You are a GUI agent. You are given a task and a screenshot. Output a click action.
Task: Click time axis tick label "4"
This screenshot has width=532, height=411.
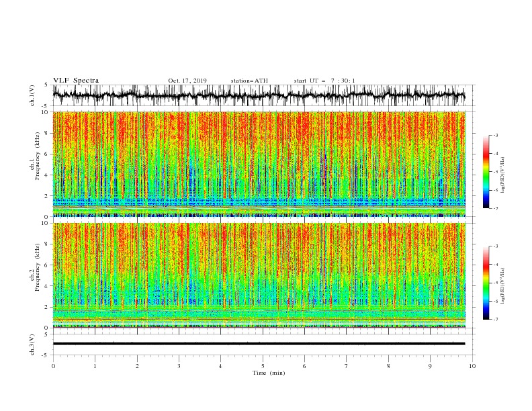tap(220, 366)
